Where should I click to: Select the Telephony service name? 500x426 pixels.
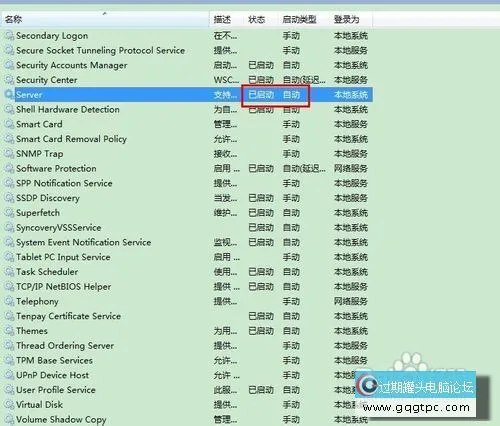click(37, 301)
